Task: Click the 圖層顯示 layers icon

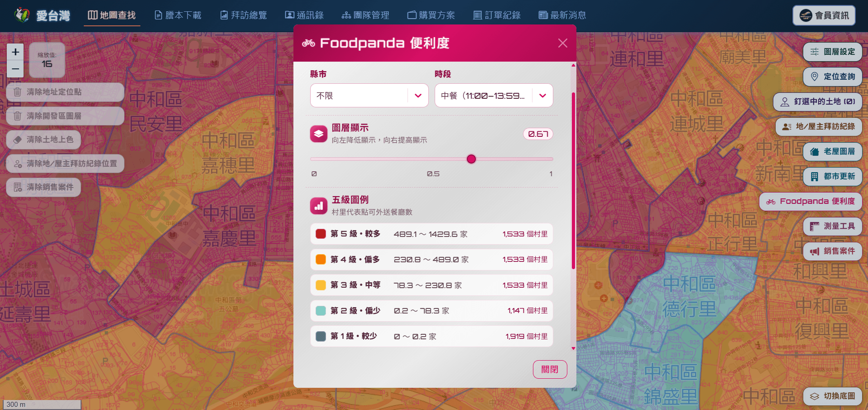Action: tap(319, 134)
